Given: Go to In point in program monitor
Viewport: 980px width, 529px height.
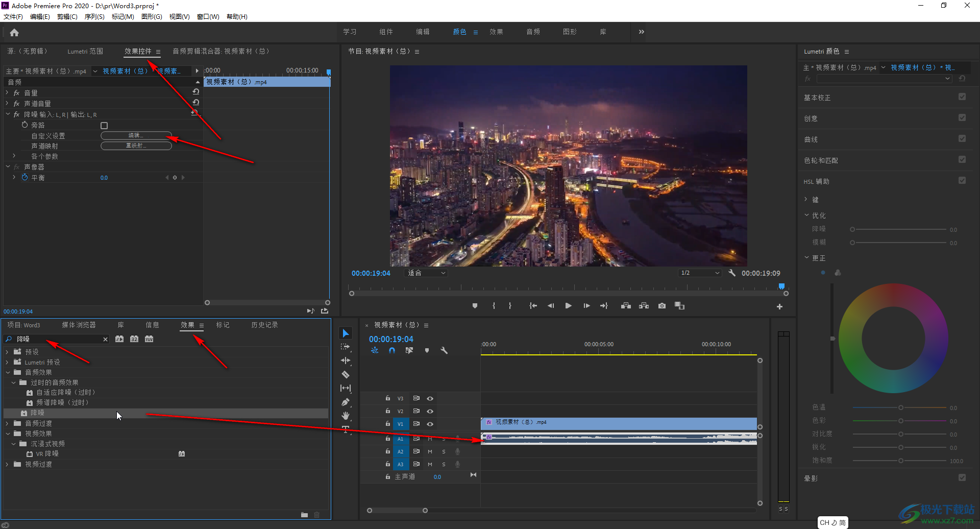Looking at the screenshot, I should coord(533,306).
